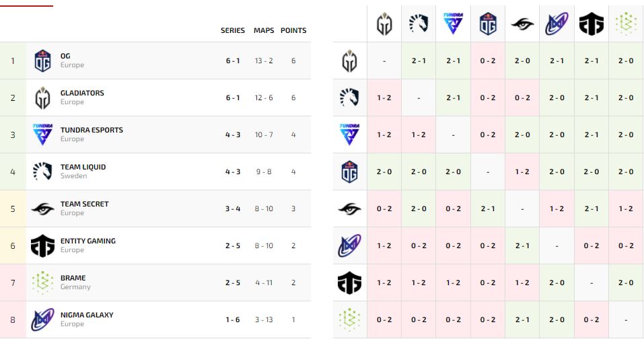Viewport: 644px width, 339px height.
Task: Click the MAPS column header
Action: coord(264,30)
